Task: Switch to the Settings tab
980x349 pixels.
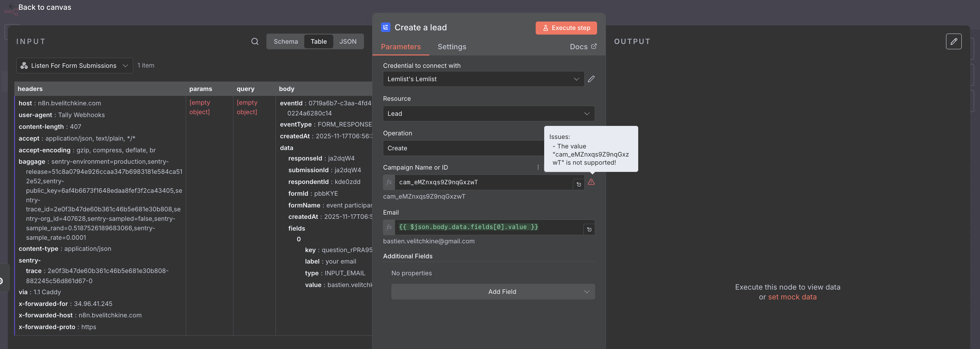Action: pos(451,46)
